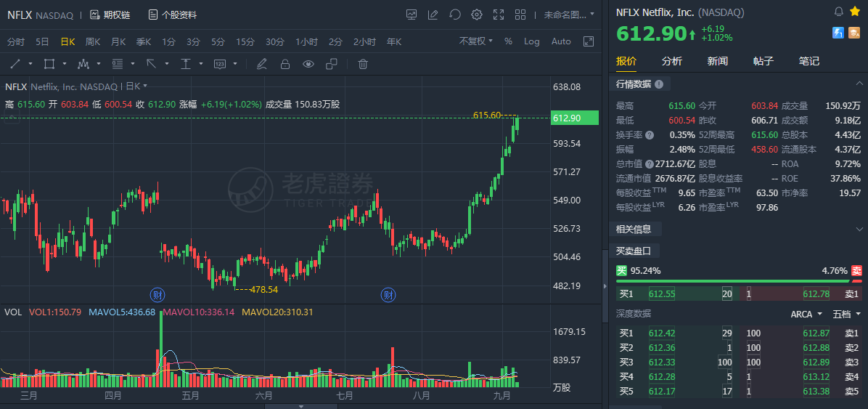Click the blue lightning quick-trade icon
Screen dimensions: 868x409
tap(838, 33)
